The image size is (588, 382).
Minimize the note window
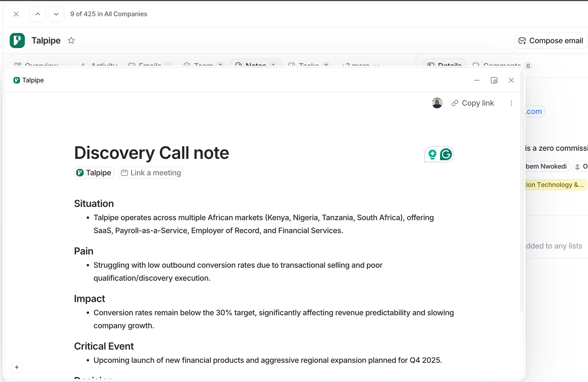pyautogui.click(x=477, y=80)
